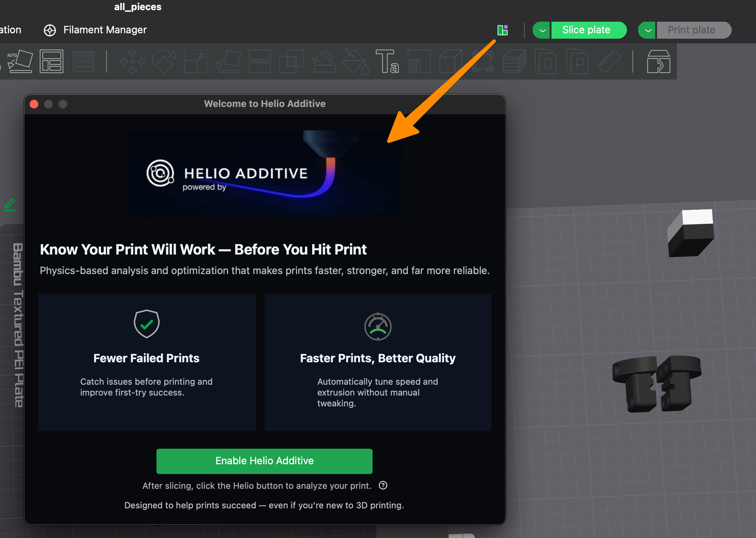Click the Bambu Textured PEI Plate label
Viewport: 756px width, 538px height.
(18, 325)
